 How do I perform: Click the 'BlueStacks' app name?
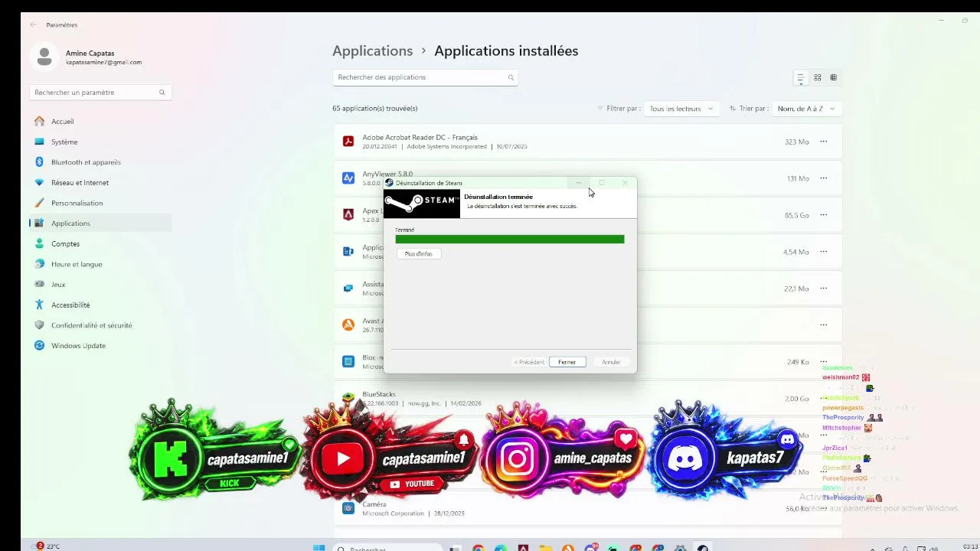pos(379,394)
